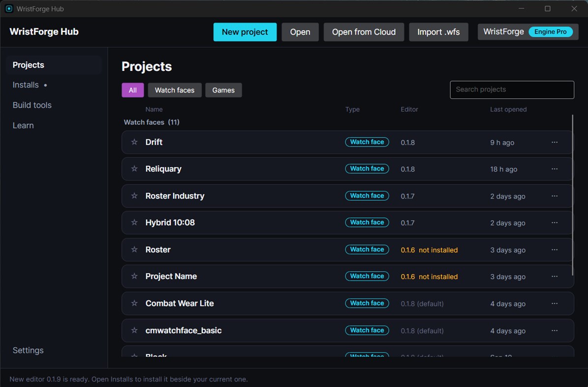Show the actions menu for Combat Wear Lite
588x387 pixels.
click(554, 303)
